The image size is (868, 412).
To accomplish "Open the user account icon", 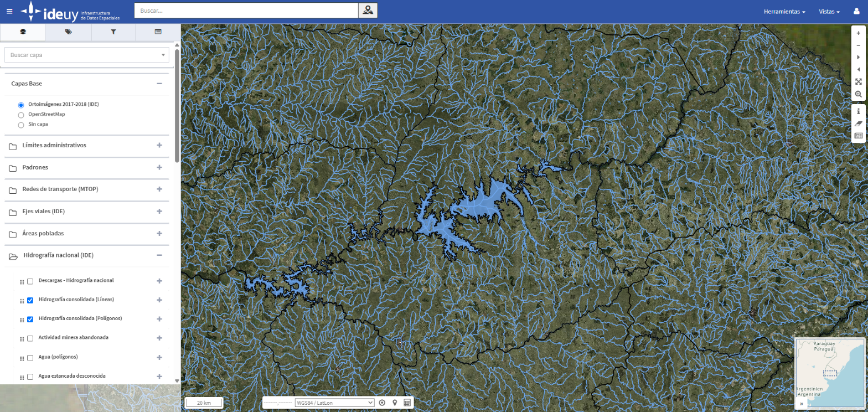I will click(856, 11).
